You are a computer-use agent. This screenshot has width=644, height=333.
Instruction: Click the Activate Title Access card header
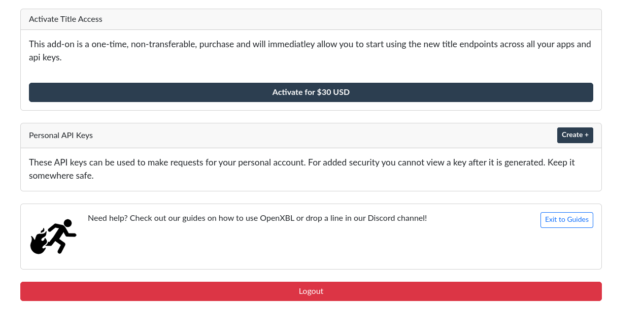tap(65, 19)
